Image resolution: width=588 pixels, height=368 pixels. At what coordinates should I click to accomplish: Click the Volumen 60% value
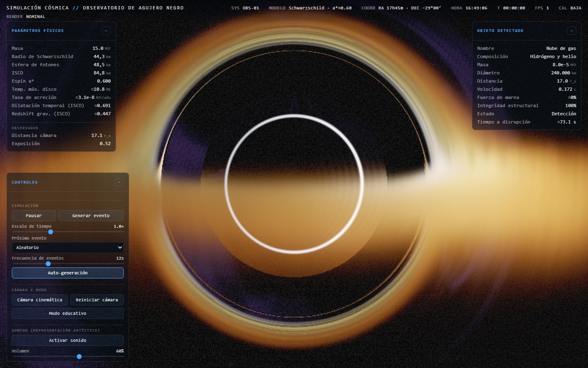120,351
